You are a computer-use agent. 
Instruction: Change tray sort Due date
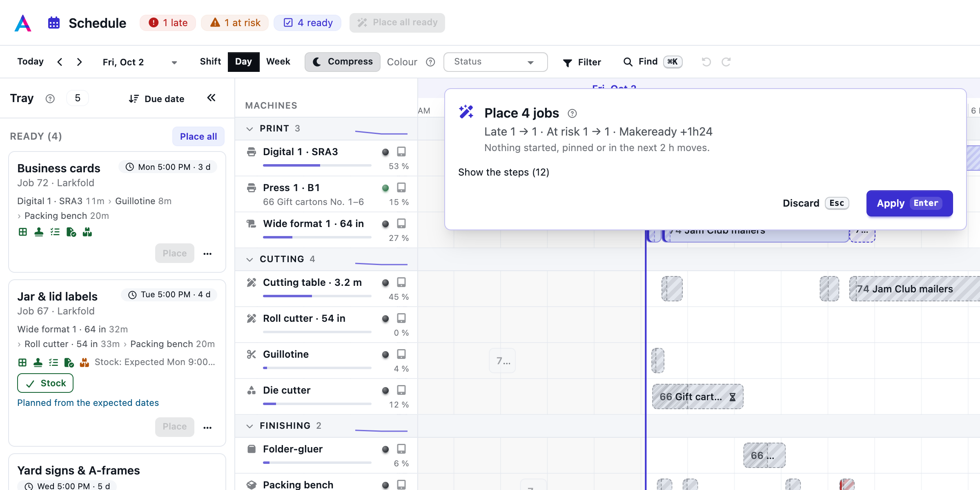pos(156,99)
